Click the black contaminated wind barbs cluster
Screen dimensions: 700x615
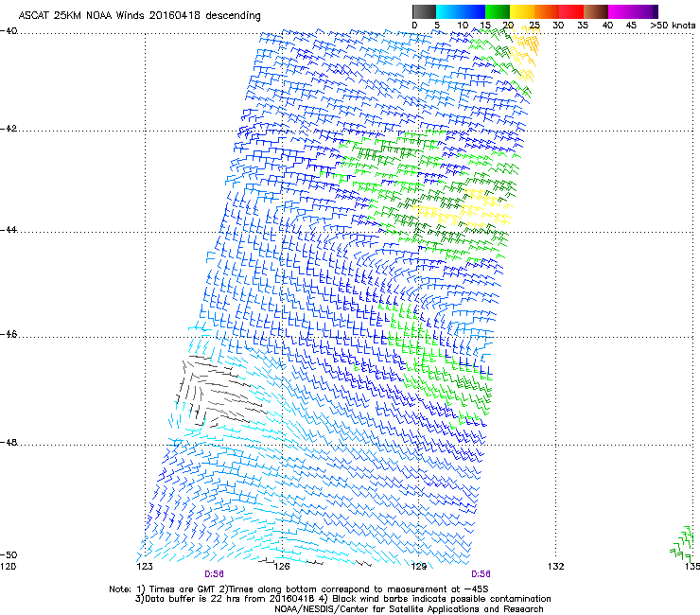tap(220, 391)
